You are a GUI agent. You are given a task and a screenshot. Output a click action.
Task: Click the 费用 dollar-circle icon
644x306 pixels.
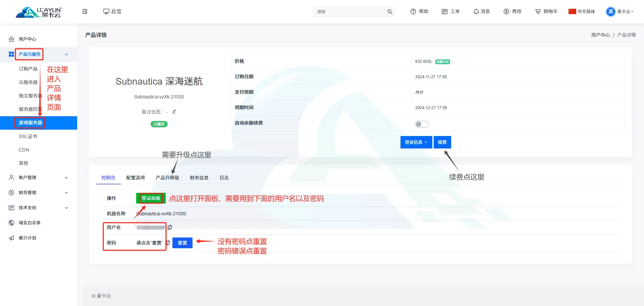click(506, 11)
